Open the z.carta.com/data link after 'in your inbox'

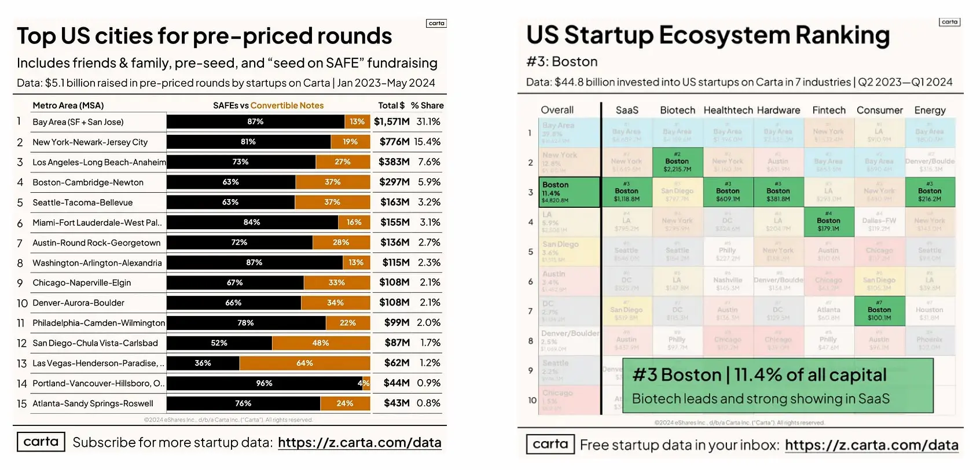click(x=871, y=445)
